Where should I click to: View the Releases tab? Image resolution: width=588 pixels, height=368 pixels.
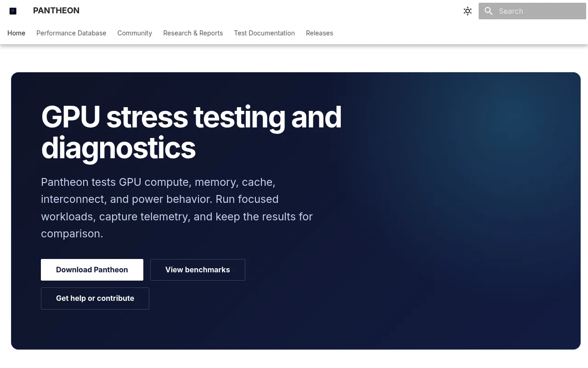tap(319, 33)
